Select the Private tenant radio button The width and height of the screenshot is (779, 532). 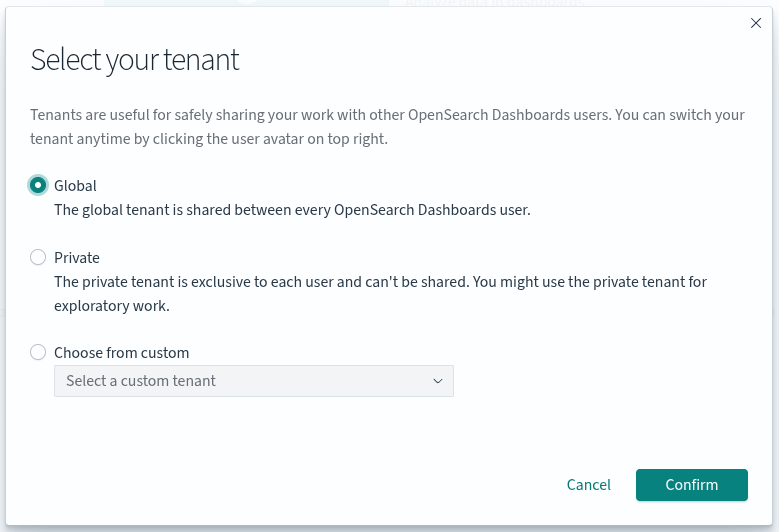click(38, 257)
